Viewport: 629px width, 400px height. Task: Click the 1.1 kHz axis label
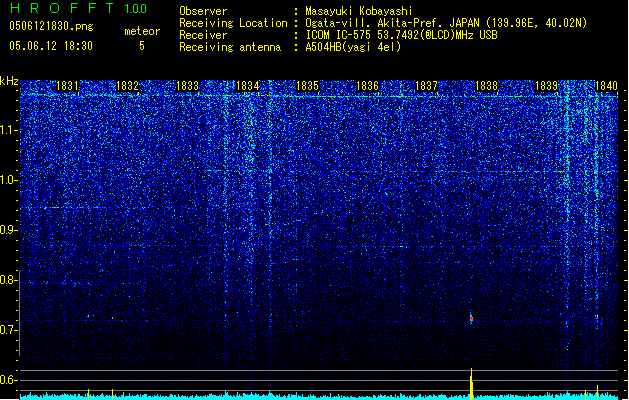click(8, 130)
